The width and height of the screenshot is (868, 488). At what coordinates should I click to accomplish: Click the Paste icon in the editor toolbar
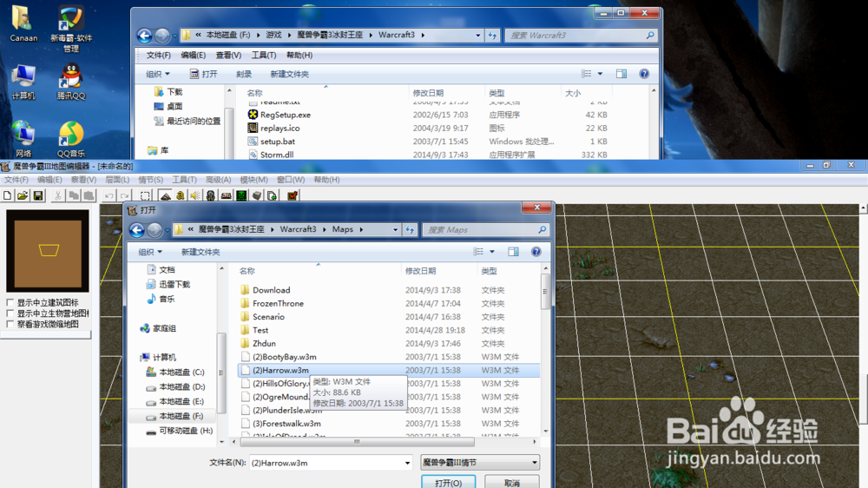click(x=89, y=195)
